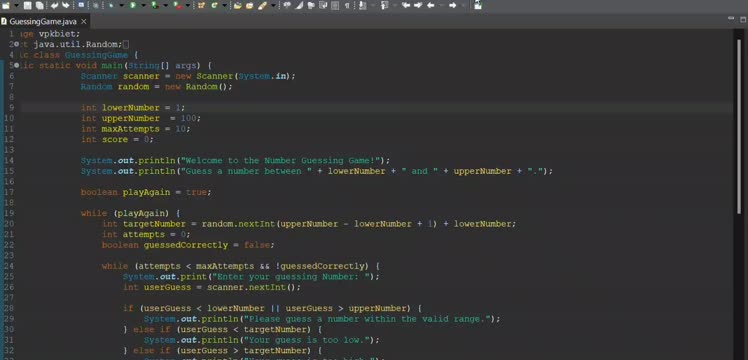Screen dimensions: 748x360
Task: Close the GuessingGame.java tab
Action: (x=83, y=21)
